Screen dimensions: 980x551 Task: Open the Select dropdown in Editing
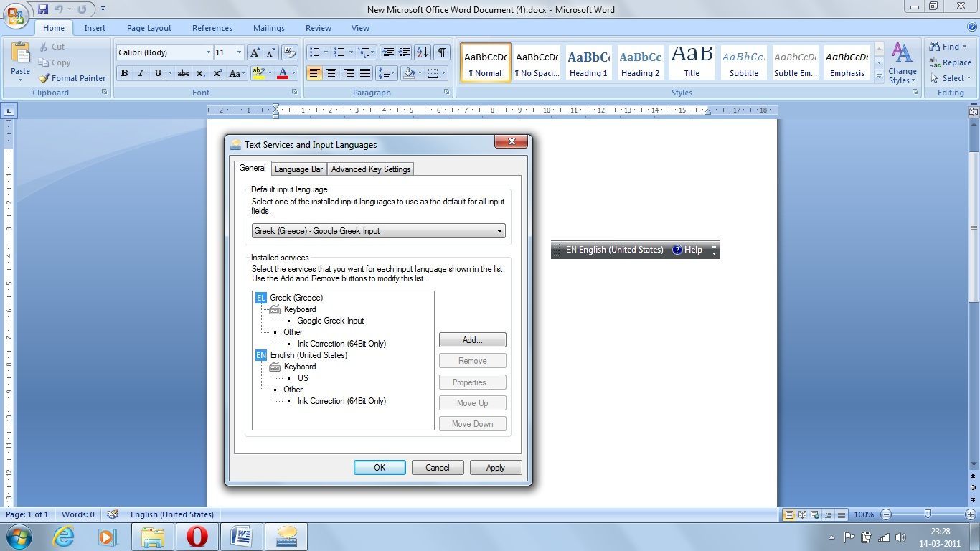(x=951, y=78)
